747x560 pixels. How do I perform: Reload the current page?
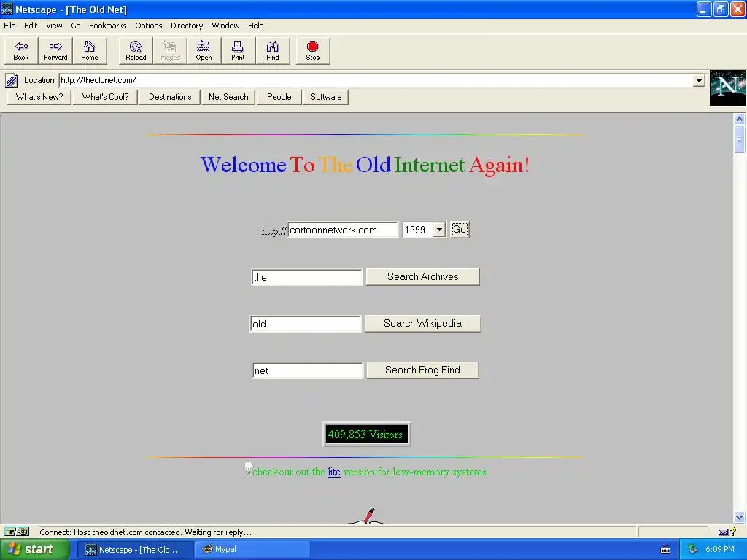pyautogui.click(x=136, y=50)
